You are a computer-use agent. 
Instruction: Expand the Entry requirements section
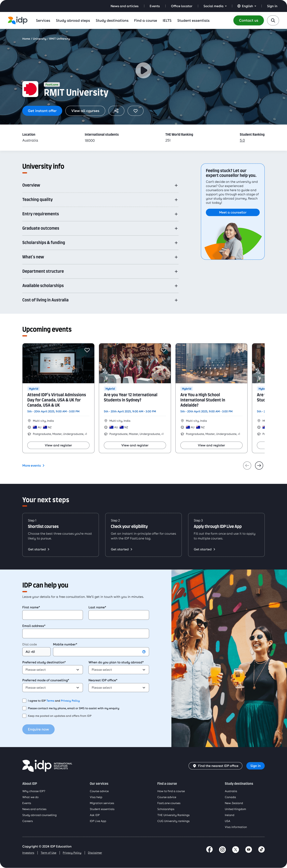pos(100,214)
